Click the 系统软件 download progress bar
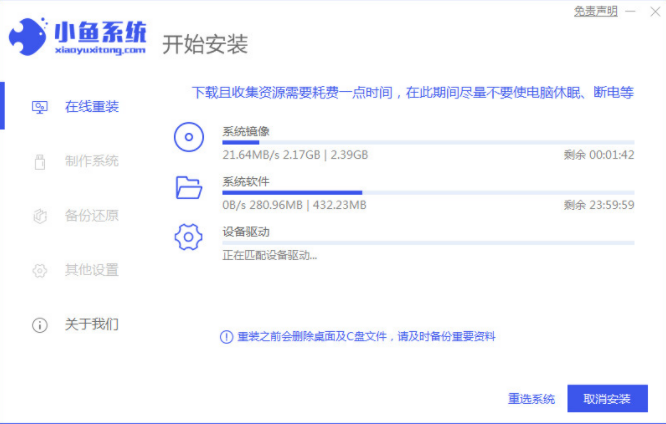The height and width of the screenshot is (424, 666). point(427,192)
